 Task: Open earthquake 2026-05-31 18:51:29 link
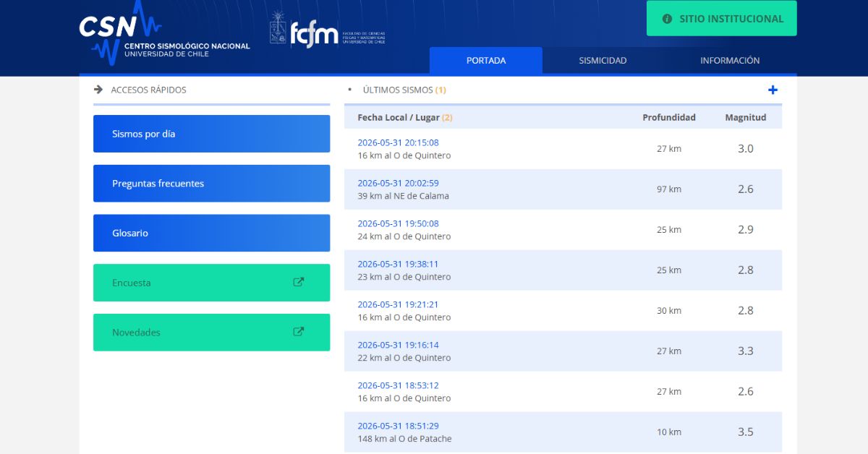click(x=398, y=426)
